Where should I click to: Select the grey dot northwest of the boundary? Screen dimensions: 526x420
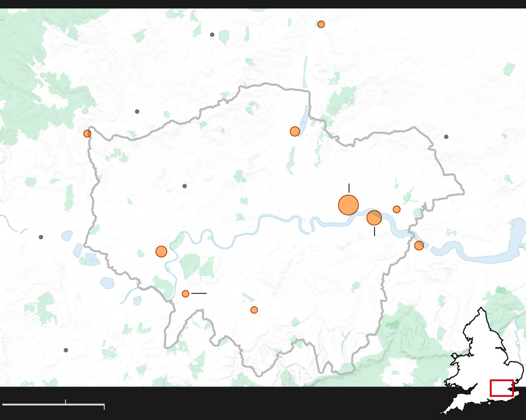click(x=137, y=112)
